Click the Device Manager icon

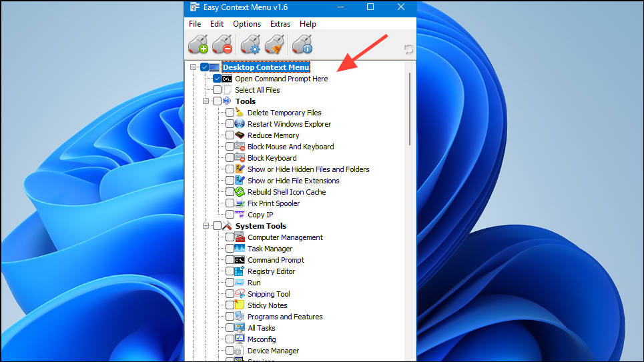(240, 350)
